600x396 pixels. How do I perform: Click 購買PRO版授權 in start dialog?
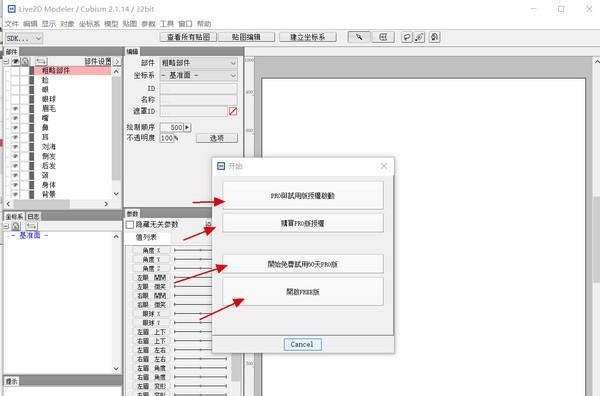tap(303, 223)
